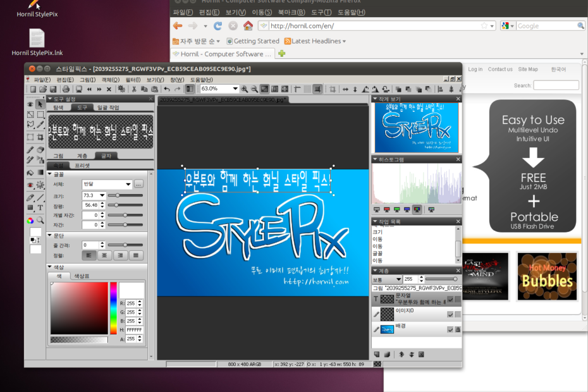Screen dimensions: 588x392
Task: Select the Eraser tool in the toolbox
Action: (x=40, y=150)
